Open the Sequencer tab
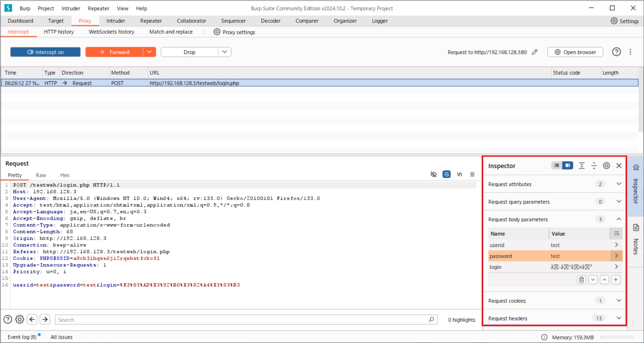This screenshot has width=644, height=343. [233, 21]
